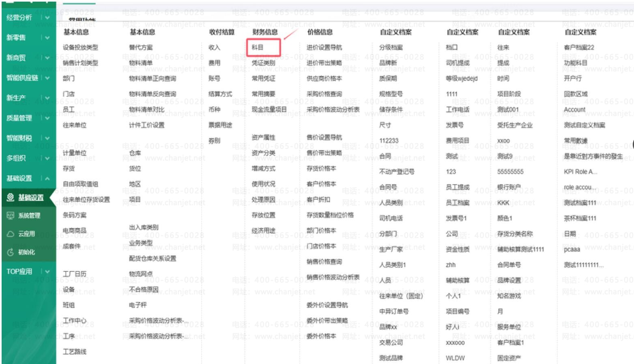Collapse the 基础设置 section chevron
Image resolution: width=634 pixels, height=364 pixels.
coord(47,178)
